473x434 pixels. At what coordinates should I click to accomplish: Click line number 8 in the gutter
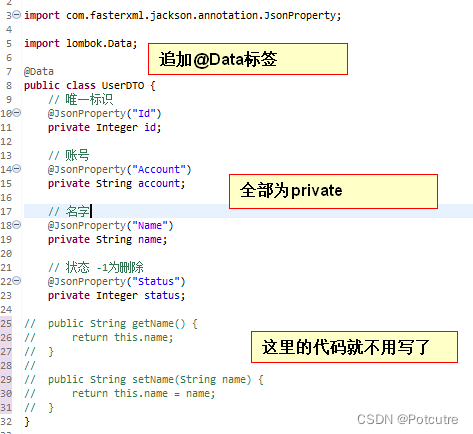(x=9, y=86)
